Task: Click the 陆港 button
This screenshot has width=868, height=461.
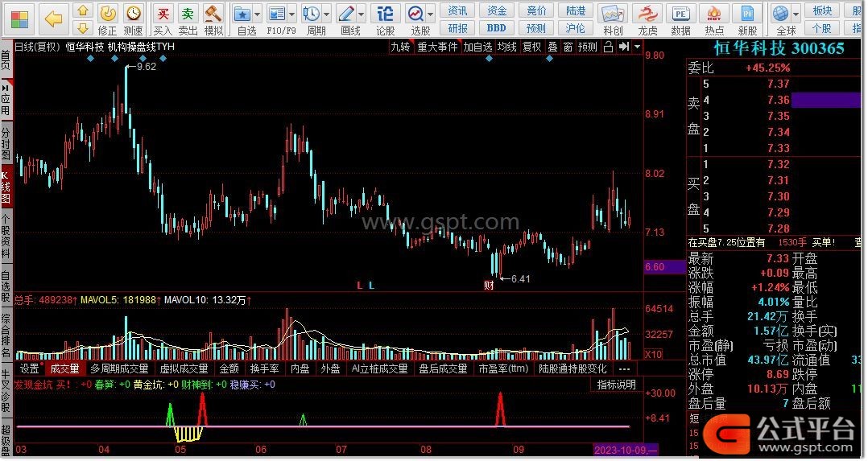Action: (576, 10)
